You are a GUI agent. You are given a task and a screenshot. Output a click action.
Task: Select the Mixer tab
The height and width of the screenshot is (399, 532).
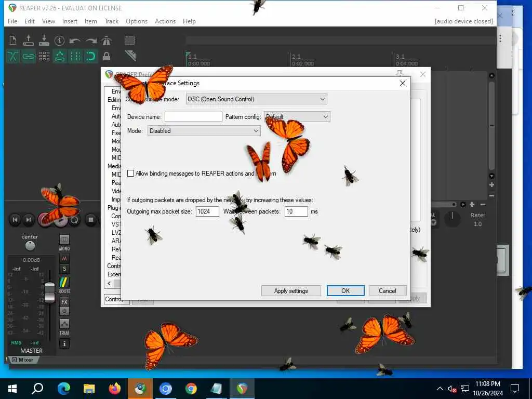pyautogui.click(x=23, y=360)
